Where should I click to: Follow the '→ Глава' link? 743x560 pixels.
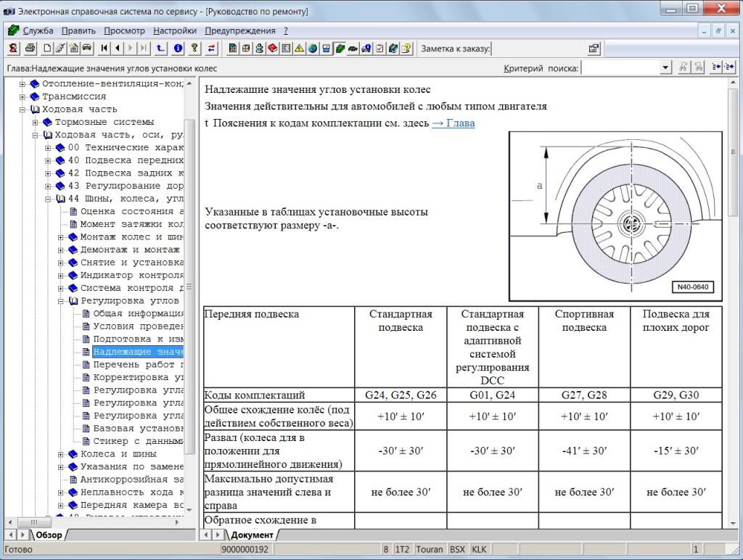click(x=453, y=123)
